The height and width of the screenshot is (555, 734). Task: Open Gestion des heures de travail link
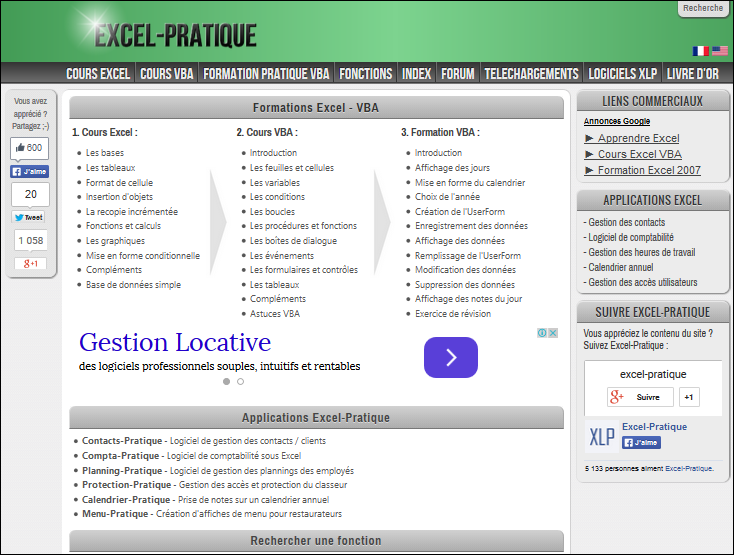(641, 252)
